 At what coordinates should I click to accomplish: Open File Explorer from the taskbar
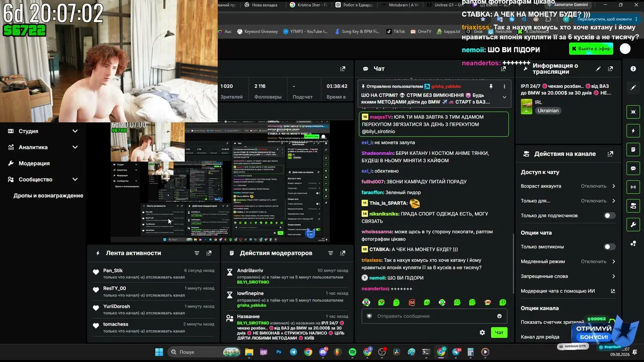[x=249, y=352]
